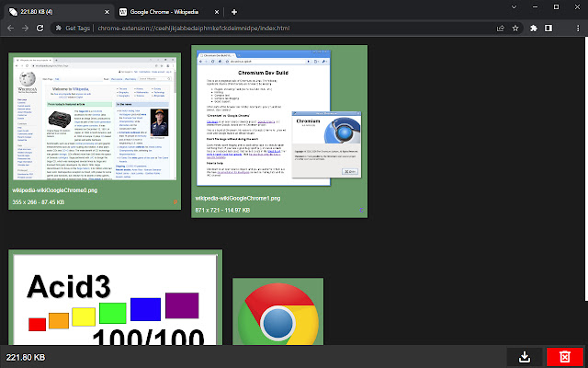The width and height of the screenshot is (588, 368).
Task: Maximize the Chrome window
Action: coord(556,6)
